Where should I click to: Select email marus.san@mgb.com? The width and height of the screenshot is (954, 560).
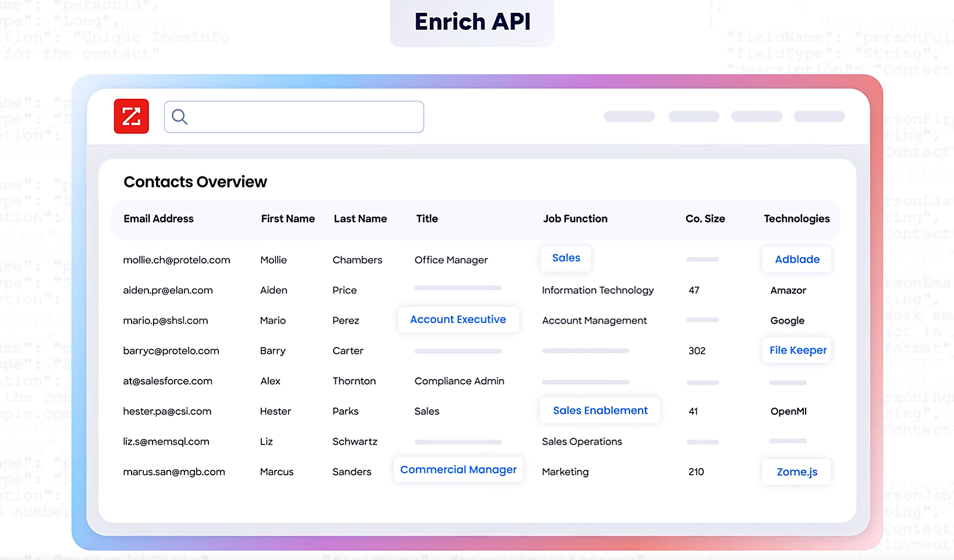coord(173,472)
